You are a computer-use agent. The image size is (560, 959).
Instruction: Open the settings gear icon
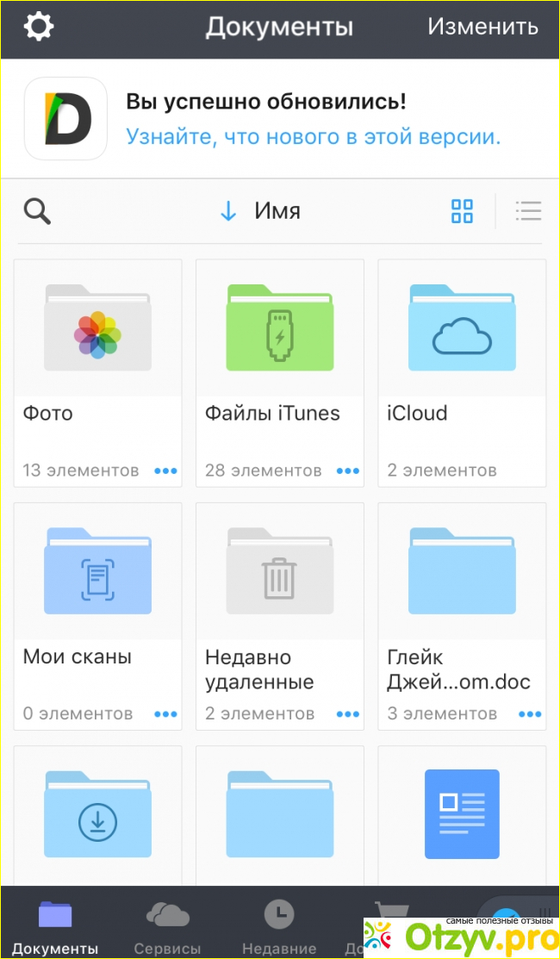[38, 27]
